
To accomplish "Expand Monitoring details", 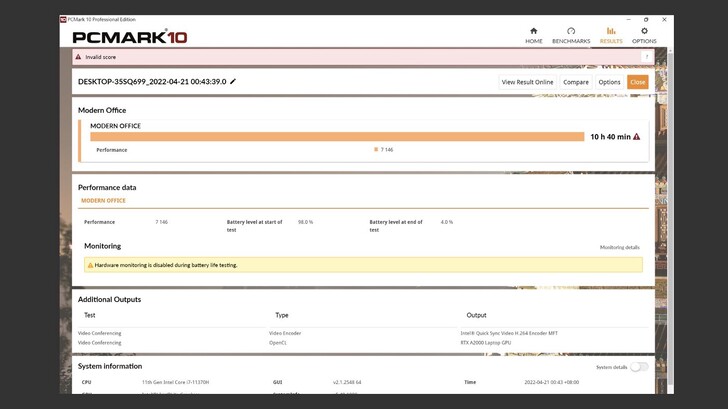I will pos(619,247).
